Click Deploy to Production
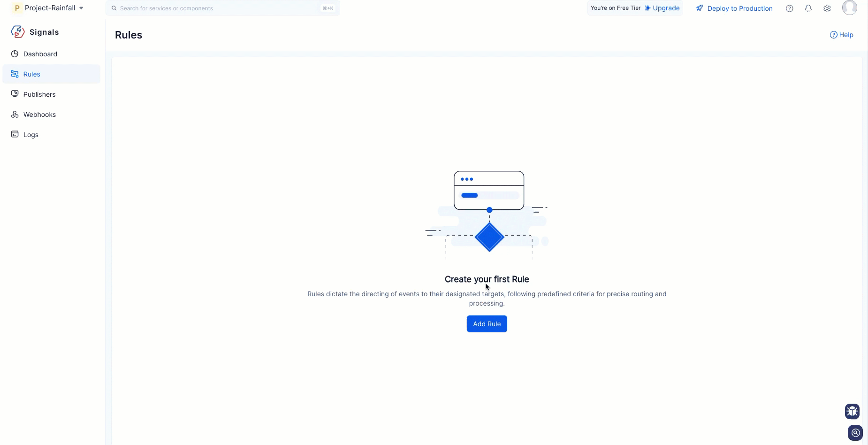Viewport: 868px width, 445px height. [x=739, y=8]
